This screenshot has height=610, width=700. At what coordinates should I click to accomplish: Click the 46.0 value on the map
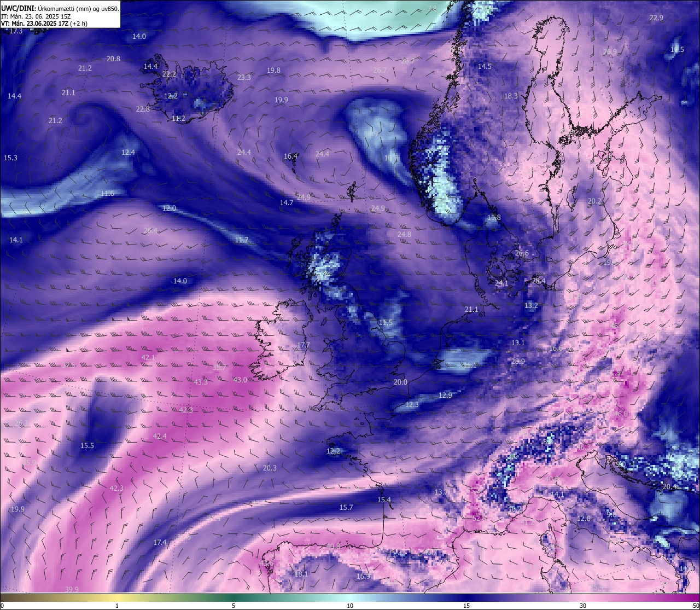point(621,415)
